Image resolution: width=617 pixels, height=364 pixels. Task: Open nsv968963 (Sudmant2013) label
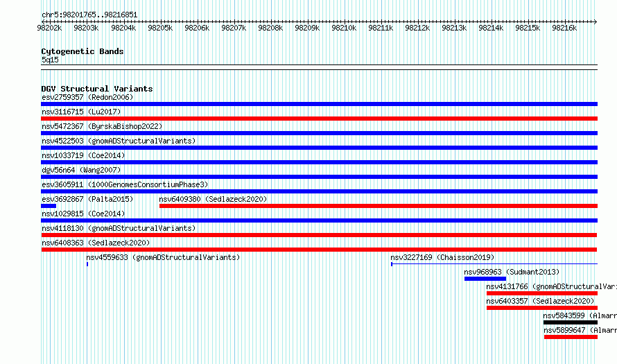(x=512, y=272)
